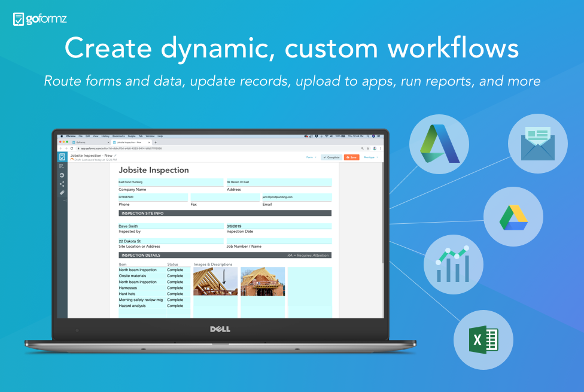Open the Bookmarks menu
The width and height of the screenshot is (584, 392).
coord(119,136)
